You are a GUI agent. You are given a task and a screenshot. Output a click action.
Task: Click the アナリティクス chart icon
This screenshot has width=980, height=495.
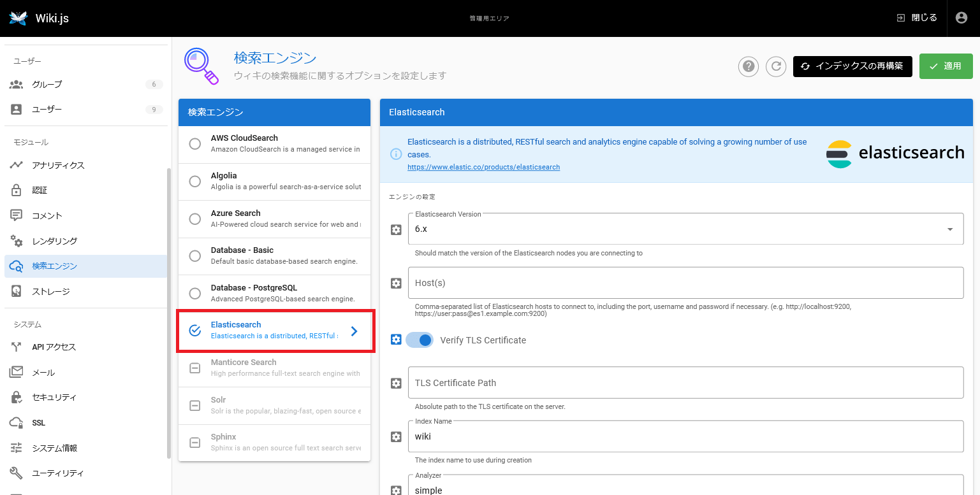pyautogui.click(x=17, y=165)
